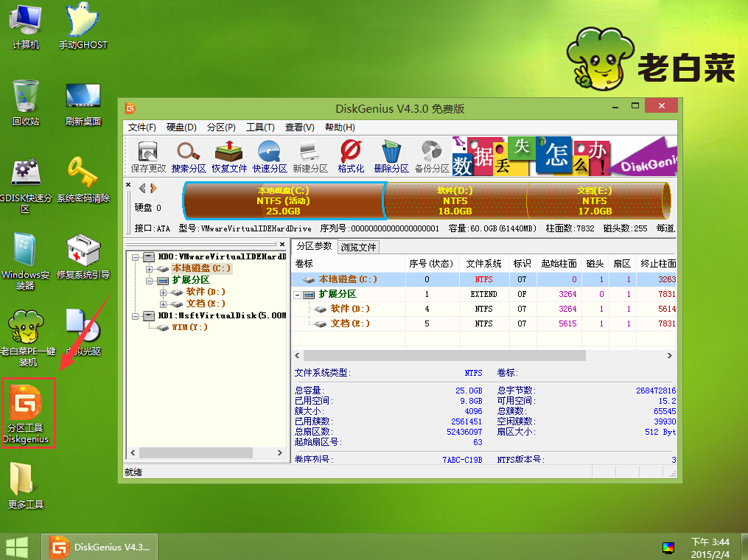Screen dimensions: 748x560
Task: Click disk tree horizontal scrollbar right arrow
Action: 279,452
